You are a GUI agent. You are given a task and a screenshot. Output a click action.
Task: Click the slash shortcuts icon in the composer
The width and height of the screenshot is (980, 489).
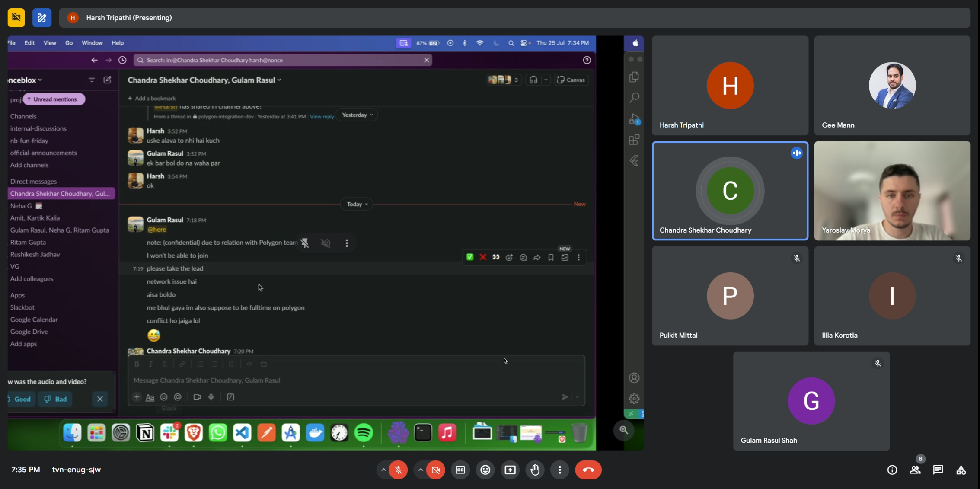(x=230, y=397)
